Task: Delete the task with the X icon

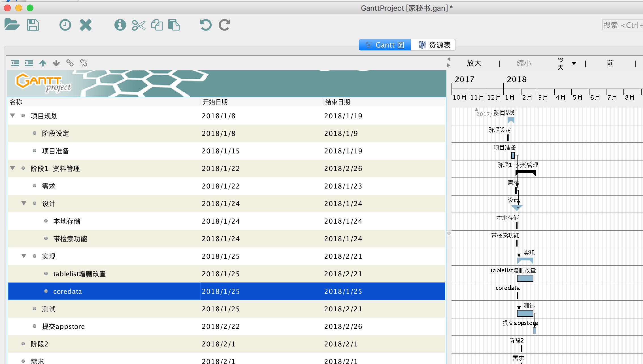Action: [86, 25]
